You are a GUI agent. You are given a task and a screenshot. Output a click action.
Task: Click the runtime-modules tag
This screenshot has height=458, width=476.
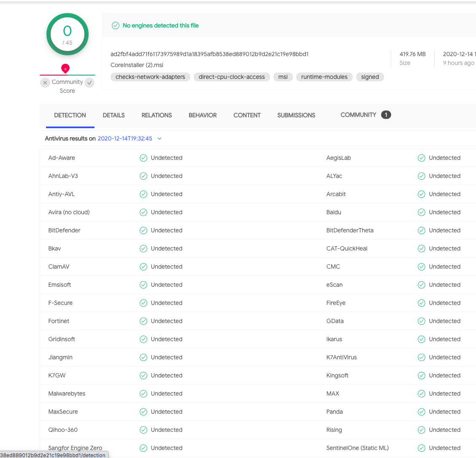(x=324, y=77)
